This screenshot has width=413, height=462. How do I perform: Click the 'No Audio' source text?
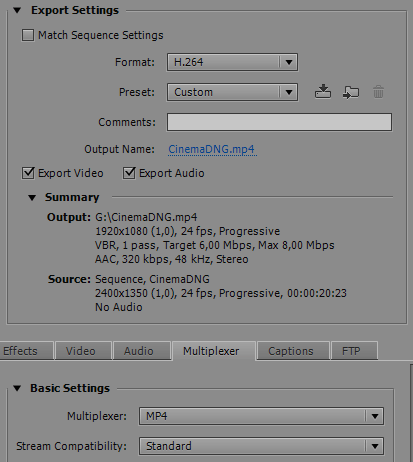[x=119, y=307]
